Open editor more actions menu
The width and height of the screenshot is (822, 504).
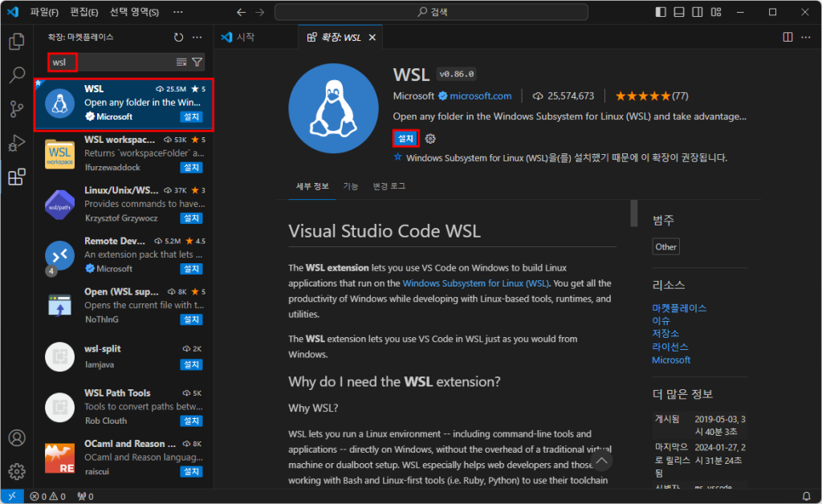tap(806, 37)
